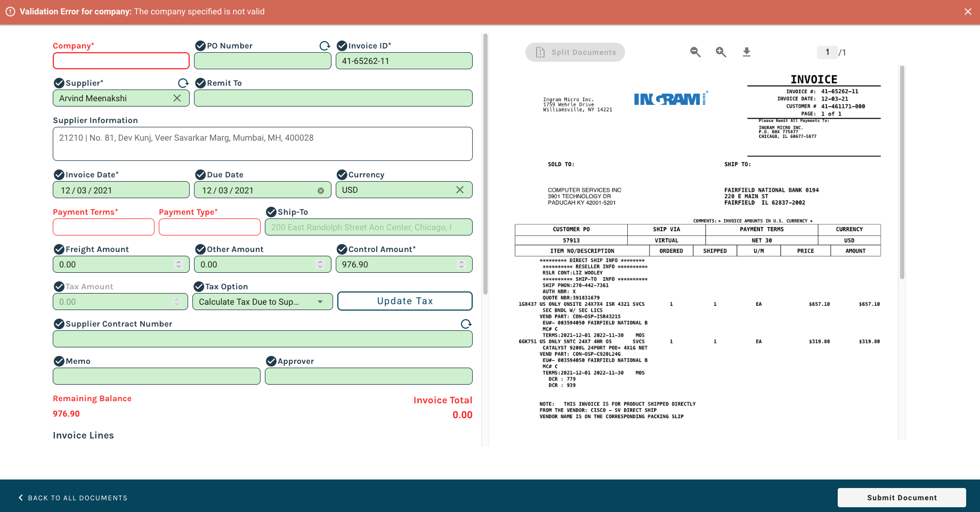Click the Supplier refresh icon

tap(183, 83)
